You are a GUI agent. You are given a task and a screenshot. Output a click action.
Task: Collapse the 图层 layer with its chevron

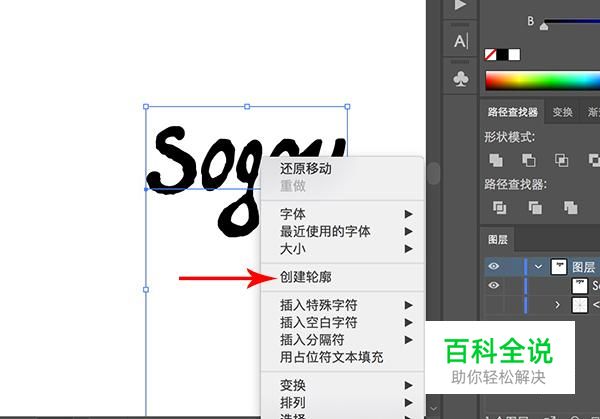538,266
